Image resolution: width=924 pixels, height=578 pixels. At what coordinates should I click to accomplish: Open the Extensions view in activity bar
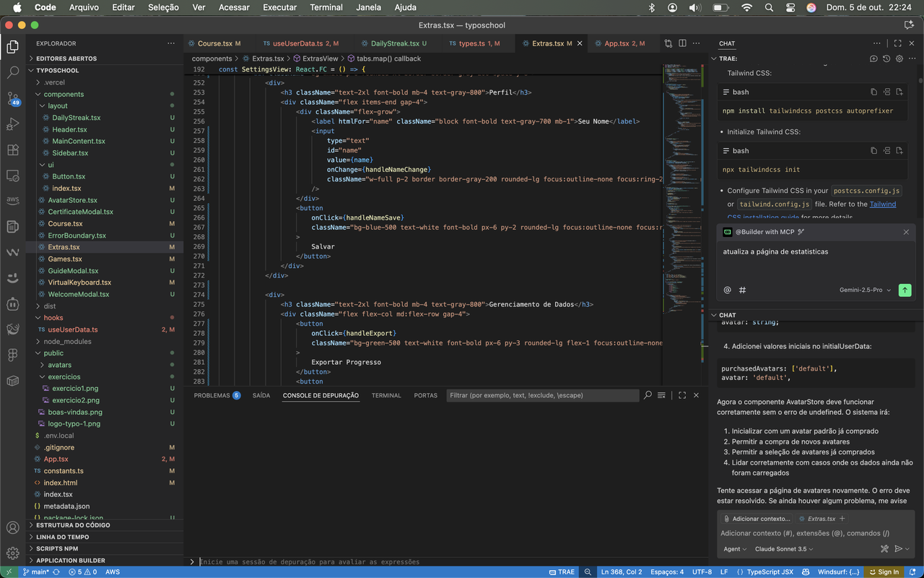click(12, 150)
